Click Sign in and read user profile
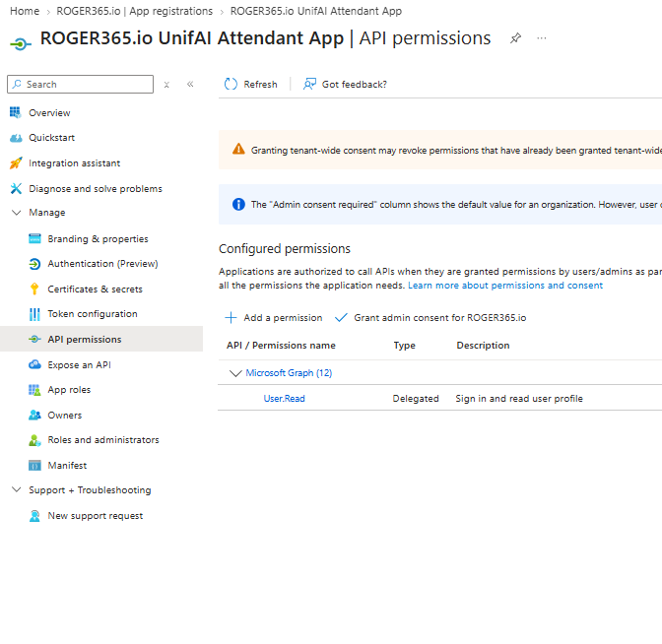Screen dimensions: 662x644 tap(519, 399)
